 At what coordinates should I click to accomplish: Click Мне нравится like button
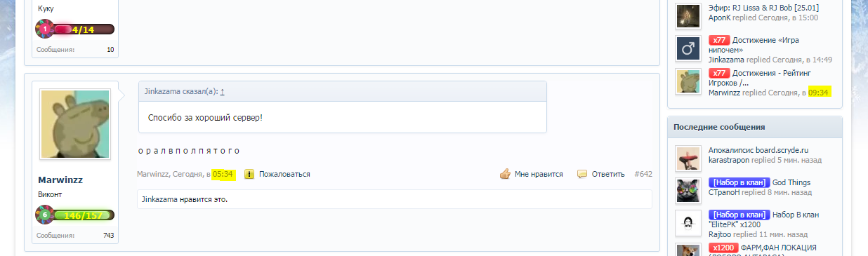(x=539, y=174)
